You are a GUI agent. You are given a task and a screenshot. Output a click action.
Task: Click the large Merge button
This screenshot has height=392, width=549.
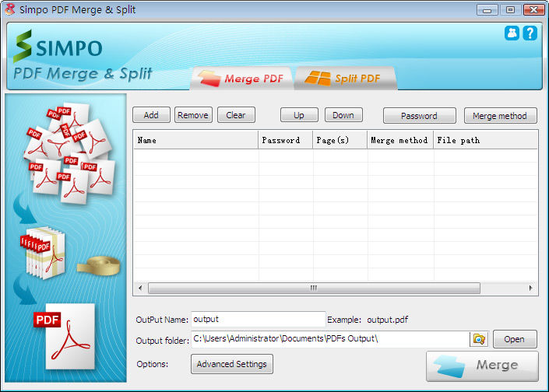[x=482, y=366]
